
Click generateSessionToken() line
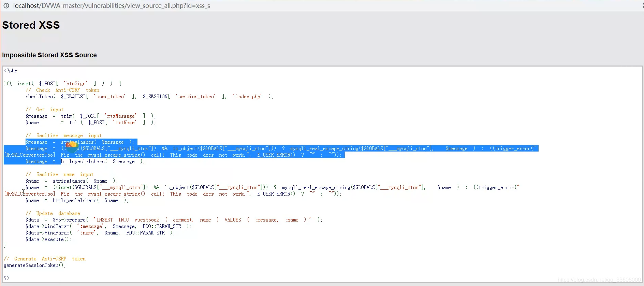pyautogui.click(x=35, y=265)
